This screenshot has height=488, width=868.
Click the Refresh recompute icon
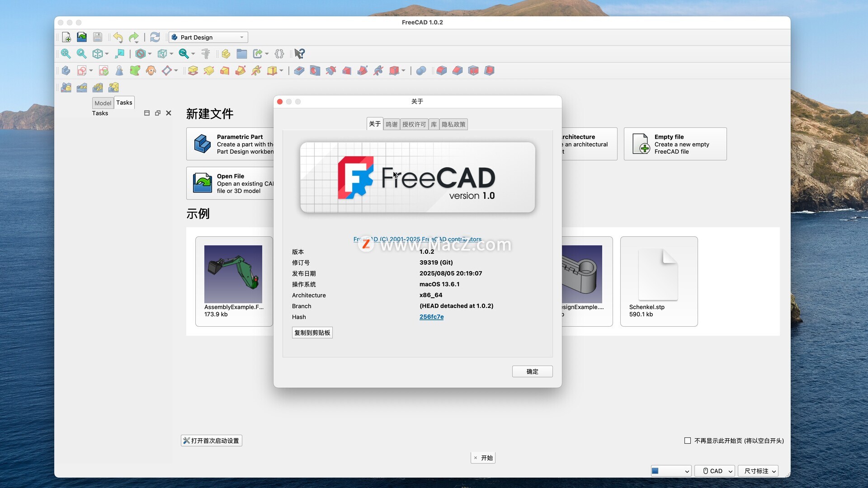[155, 37]
